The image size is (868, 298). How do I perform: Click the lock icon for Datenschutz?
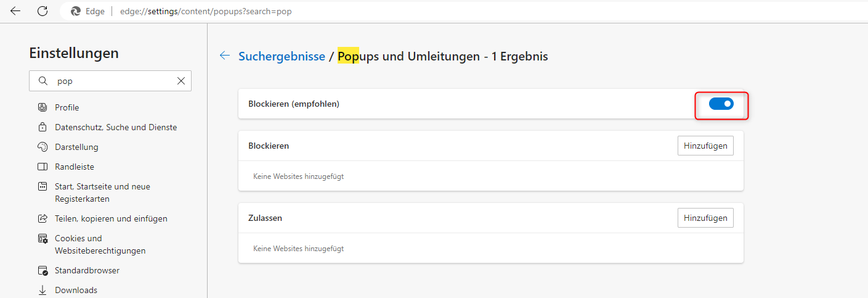click(x=43, y=127)
